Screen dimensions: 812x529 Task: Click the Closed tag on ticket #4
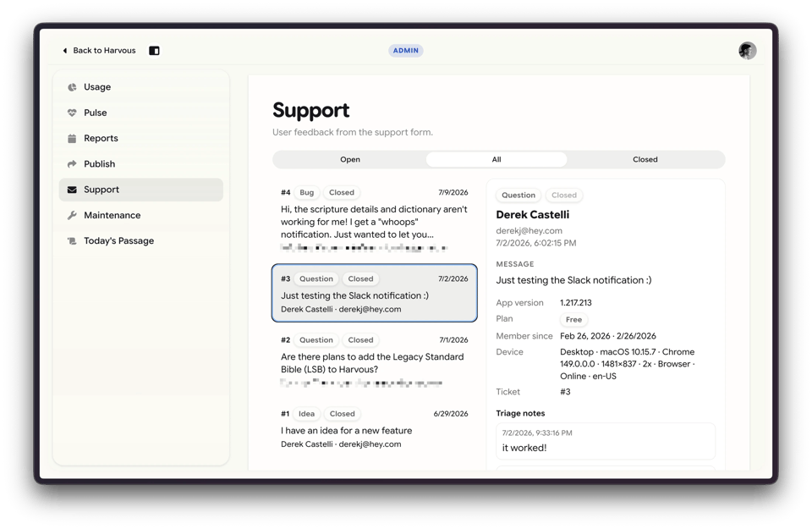click(342, 193)
